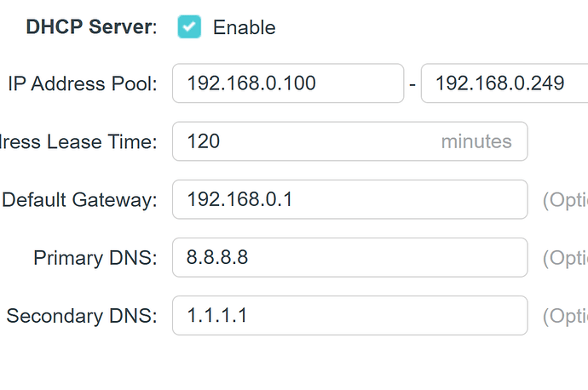Click the DHCP Server label
The height and width of the screenshot is (390, 588).
click(92, 27)
